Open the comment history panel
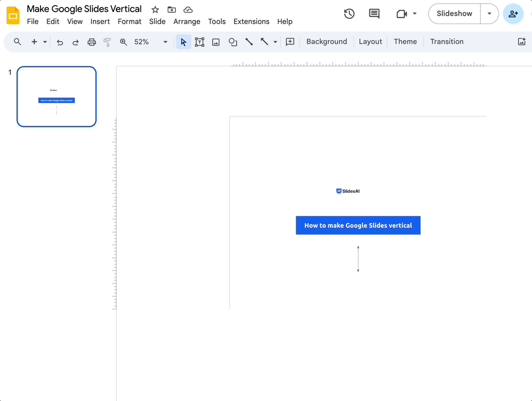 coord(374,13)
